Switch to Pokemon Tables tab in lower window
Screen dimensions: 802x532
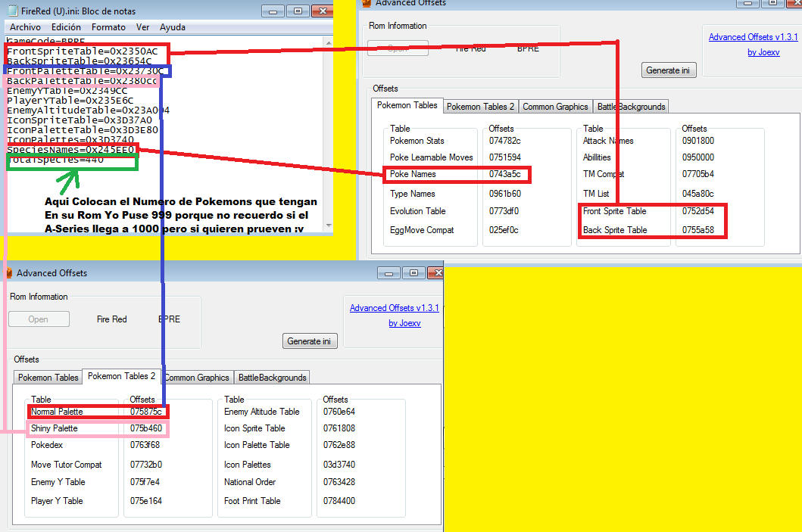(x=48, y=377)
